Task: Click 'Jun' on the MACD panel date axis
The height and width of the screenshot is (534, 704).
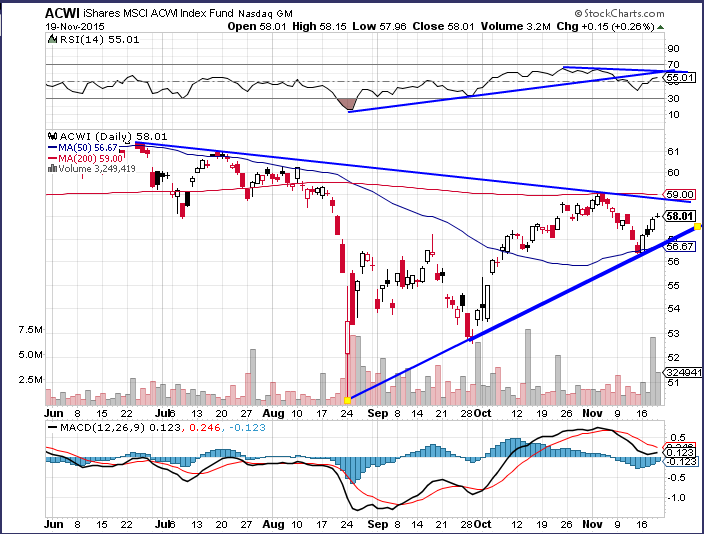Action: coord(54,524)
